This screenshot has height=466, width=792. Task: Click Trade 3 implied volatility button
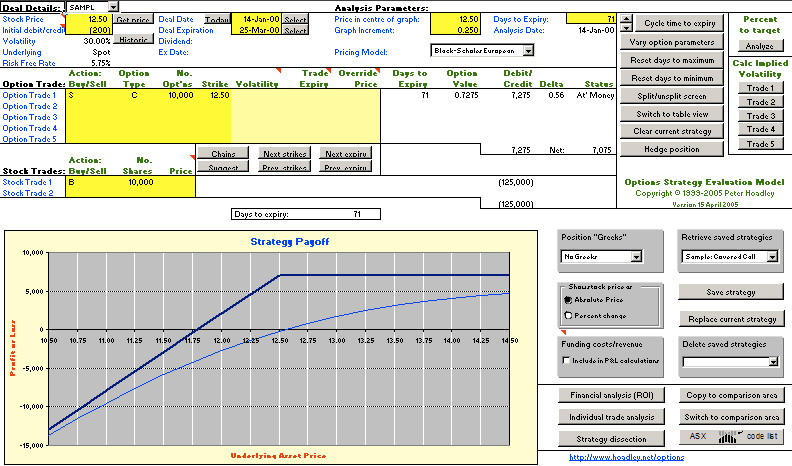coord(761,116)
